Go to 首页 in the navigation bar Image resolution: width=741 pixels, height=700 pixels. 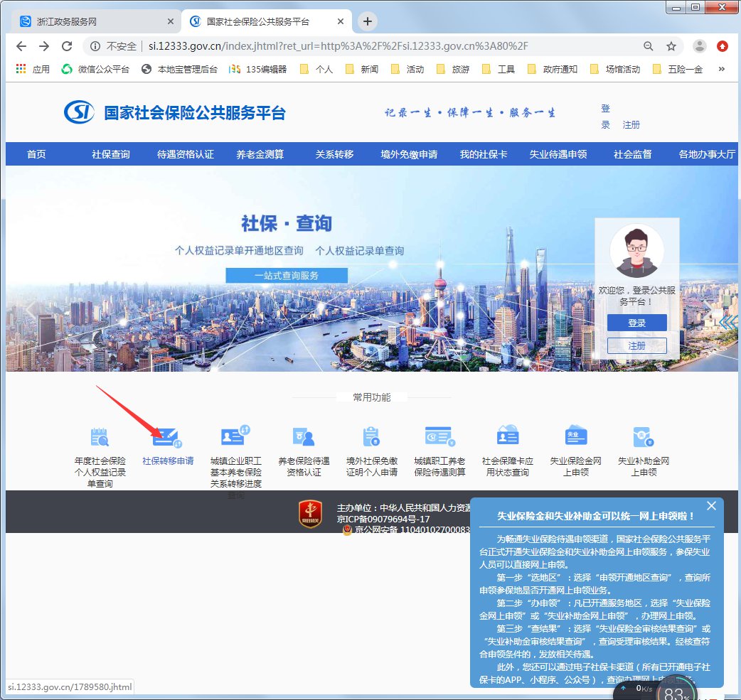(36, 154)
